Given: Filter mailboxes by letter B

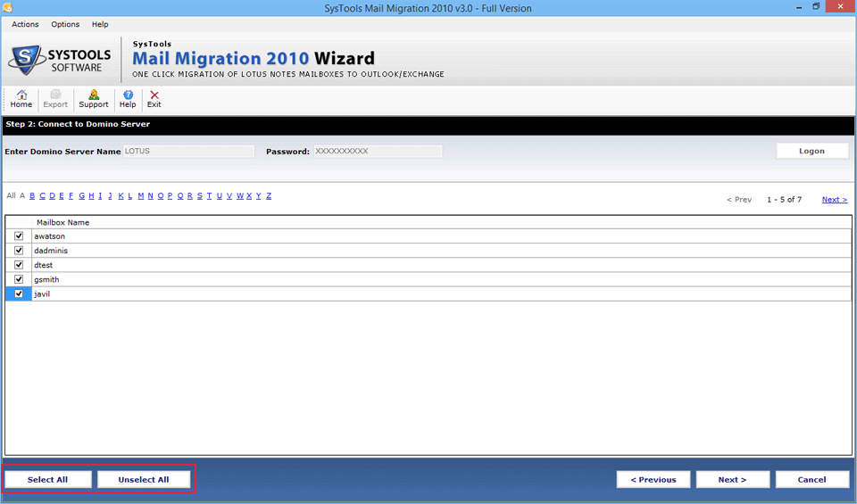Looking at the screenshot, I should click(x=32, y=195).
